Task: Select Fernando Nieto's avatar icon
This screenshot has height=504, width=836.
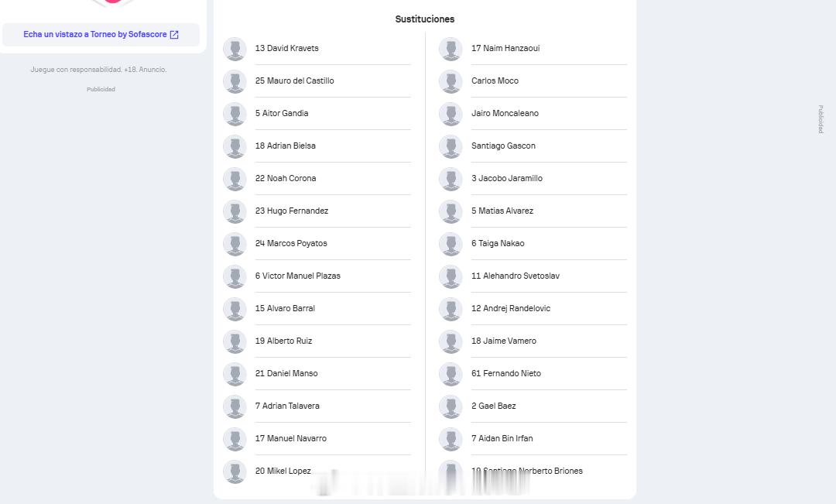Action: [451, 374]
